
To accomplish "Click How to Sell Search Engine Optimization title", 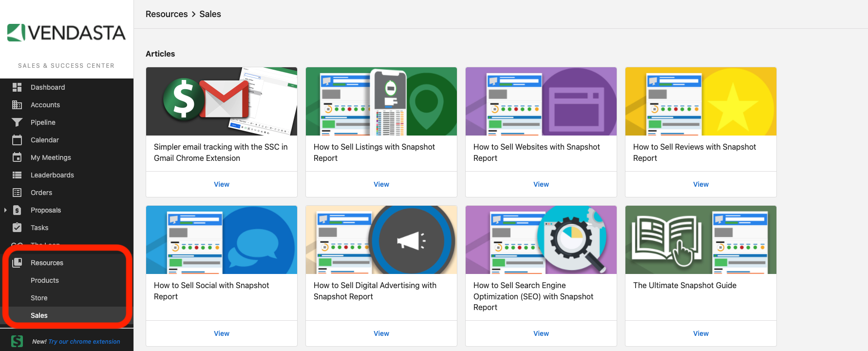I will 533,296.
